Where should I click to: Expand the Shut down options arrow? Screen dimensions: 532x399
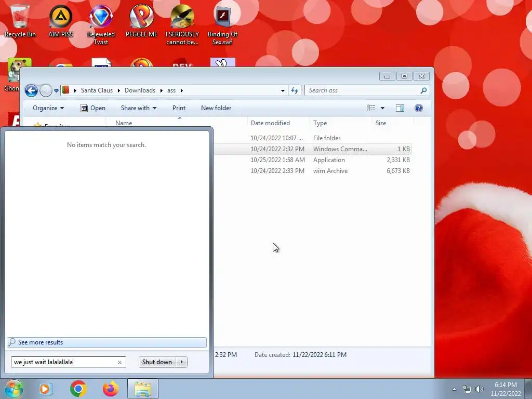point(181,362)
